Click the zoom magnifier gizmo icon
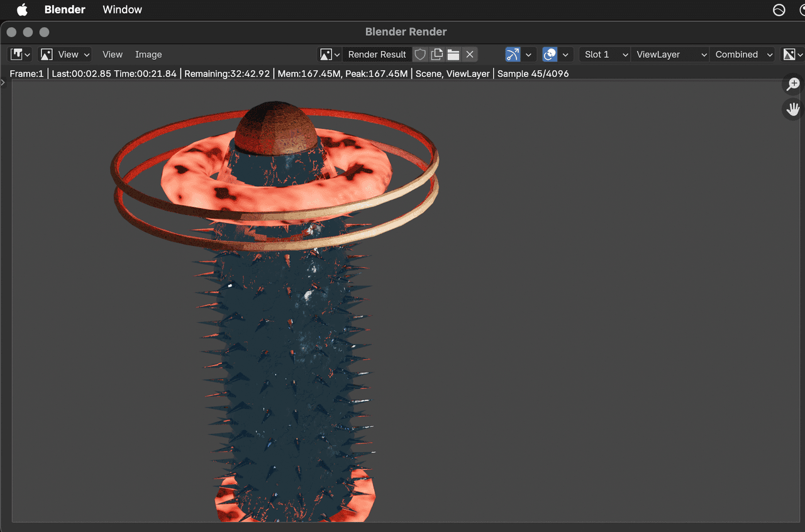Viewport: 805px width, 532px height. point(792,84)
